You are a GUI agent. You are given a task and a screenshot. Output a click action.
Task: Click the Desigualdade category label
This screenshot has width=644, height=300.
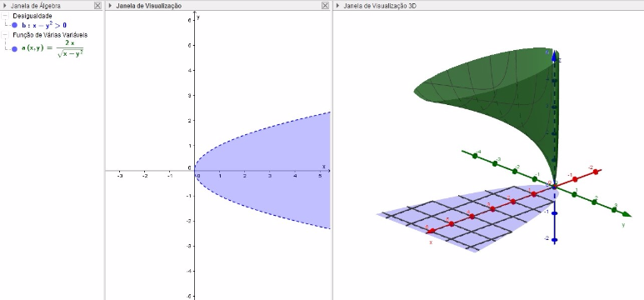point(32,16)
